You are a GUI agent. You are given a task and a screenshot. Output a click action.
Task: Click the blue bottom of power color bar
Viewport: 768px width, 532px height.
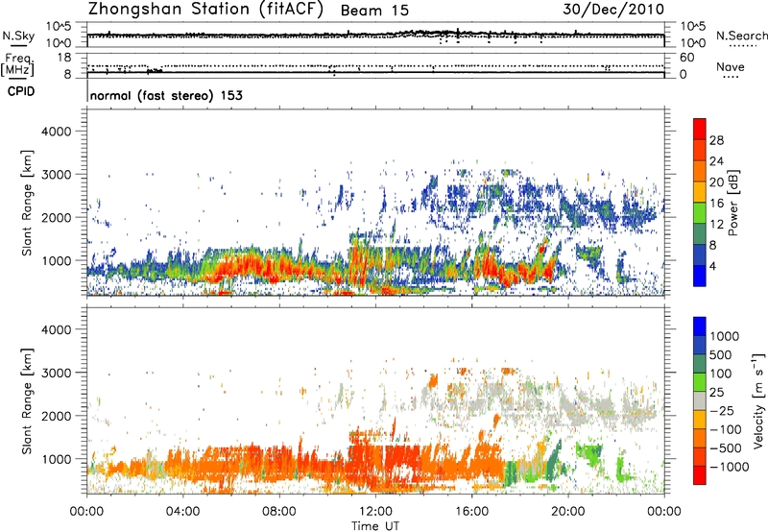click(700, 277)
